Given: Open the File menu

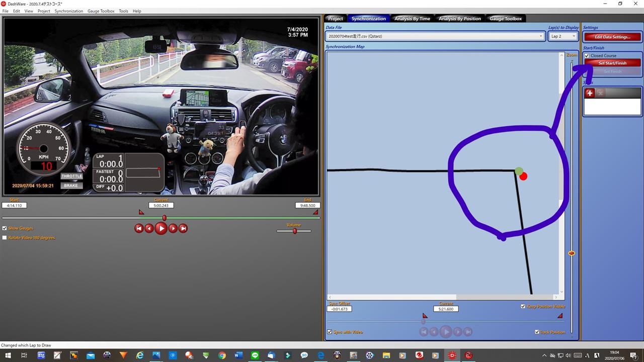Looking at the screenshot, I should pos(6,11).
